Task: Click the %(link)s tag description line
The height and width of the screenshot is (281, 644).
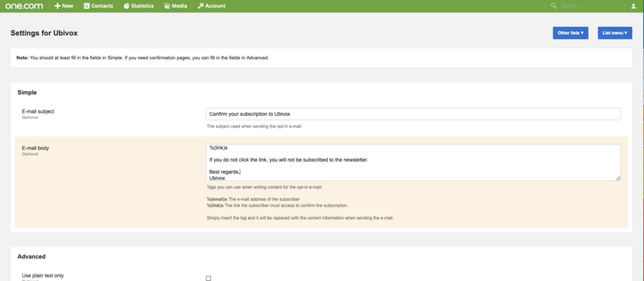Action: [277, 205]
